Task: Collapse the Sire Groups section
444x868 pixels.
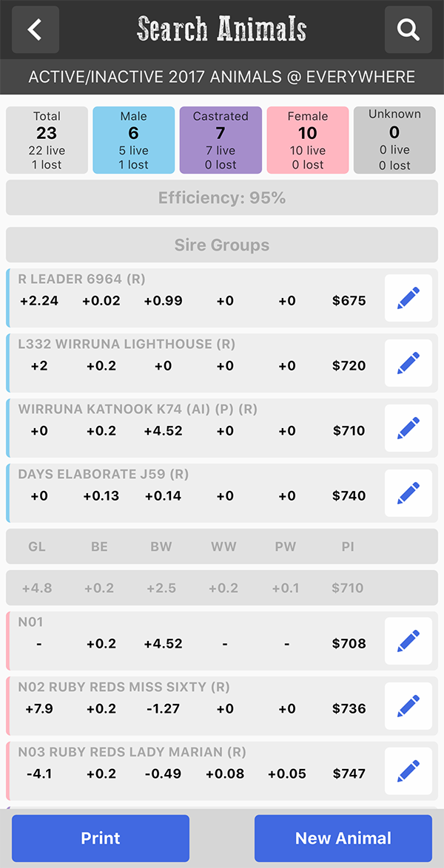Action: coord(222,245)
